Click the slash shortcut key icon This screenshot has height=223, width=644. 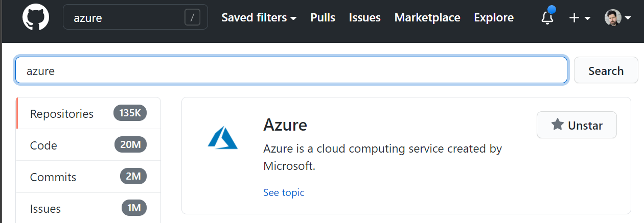(x=192, y=18)
